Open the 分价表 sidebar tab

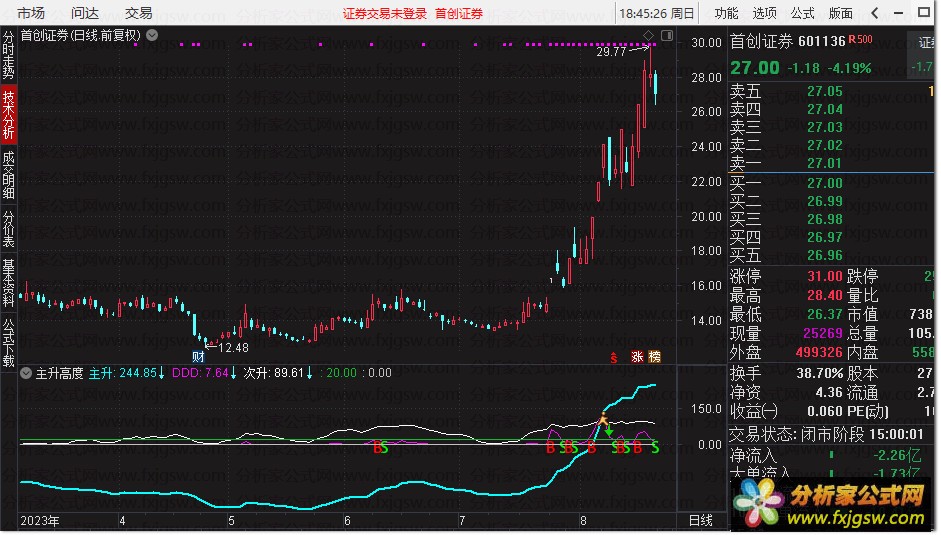[8, 228]
